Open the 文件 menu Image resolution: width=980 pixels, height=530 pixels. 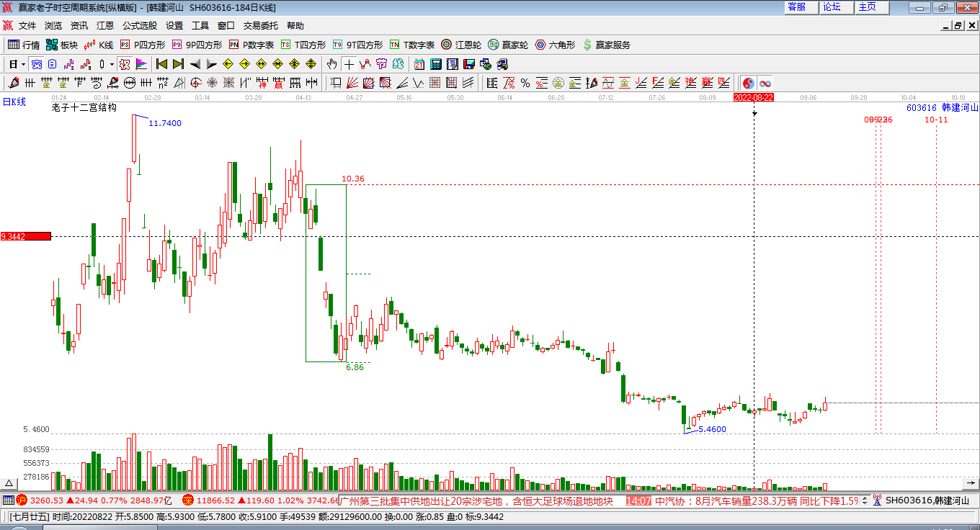tap(27, 26)
